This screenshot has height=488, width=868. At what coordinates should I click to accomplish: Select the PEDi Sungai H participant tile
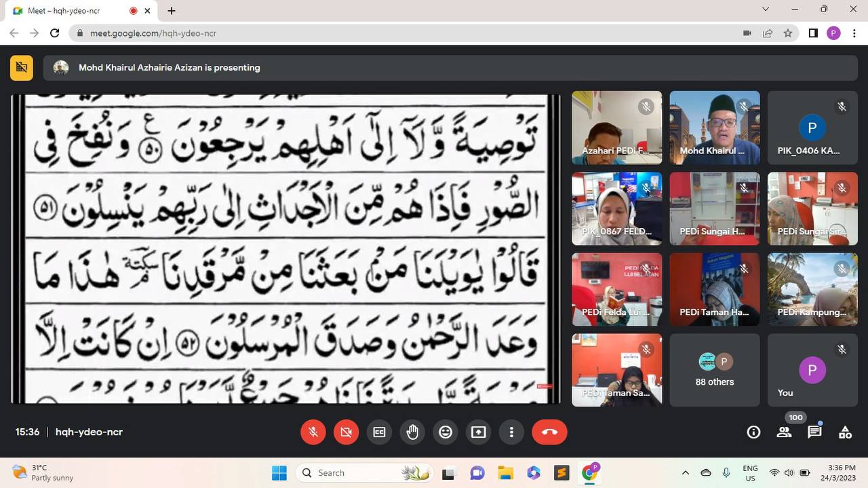(x=715, y=208)
